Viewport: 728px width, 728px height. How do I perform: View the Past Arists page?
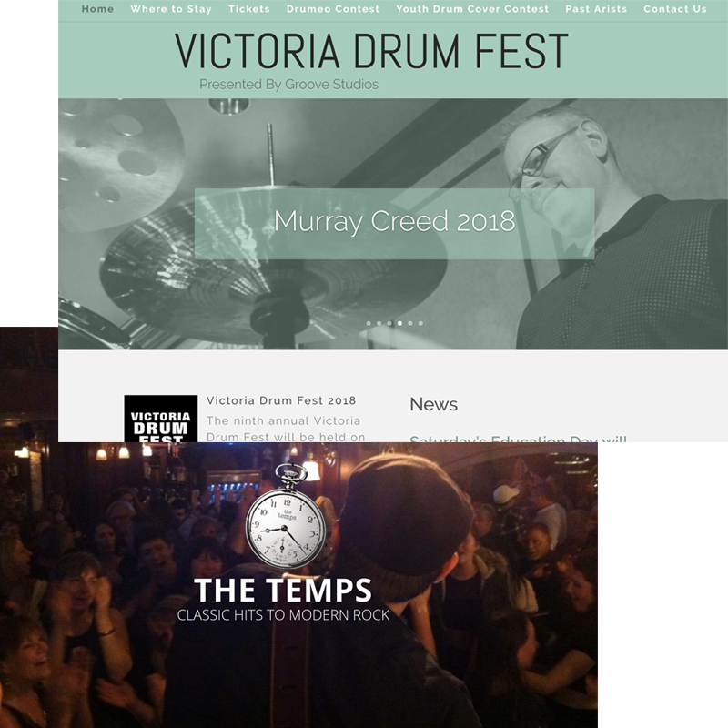[596, 9]
